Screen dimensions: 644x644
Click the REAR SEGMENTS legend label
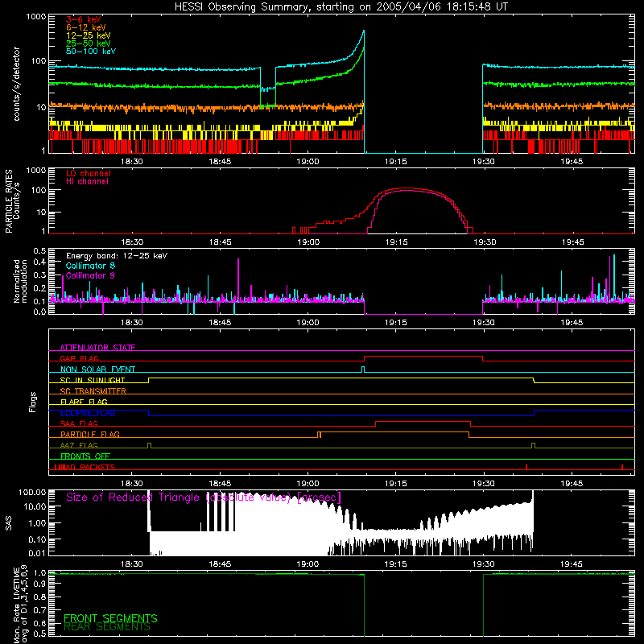coord(107,627)
